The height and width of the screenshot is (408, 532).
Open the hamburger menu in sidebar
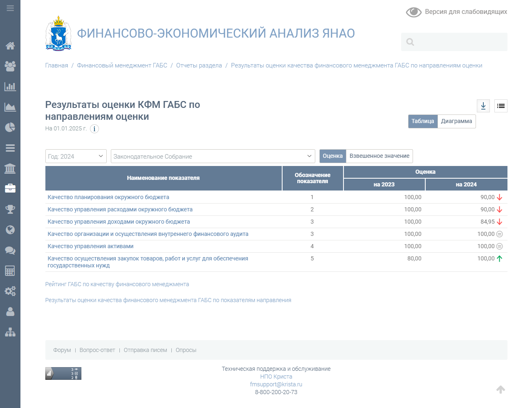(x=10, y=8)
